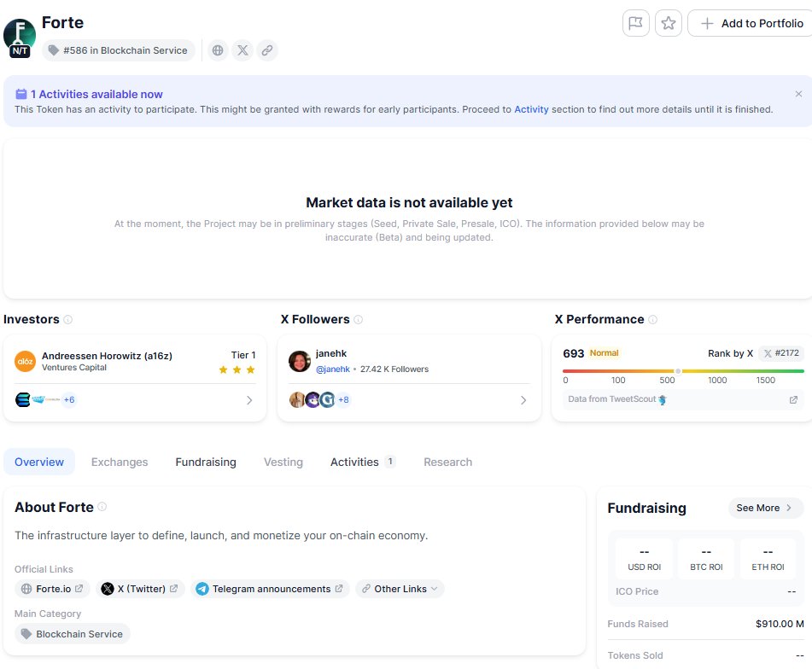The image size is (812, 669).
Task: Click the +8 more followers badge
Action: [343, 399]
